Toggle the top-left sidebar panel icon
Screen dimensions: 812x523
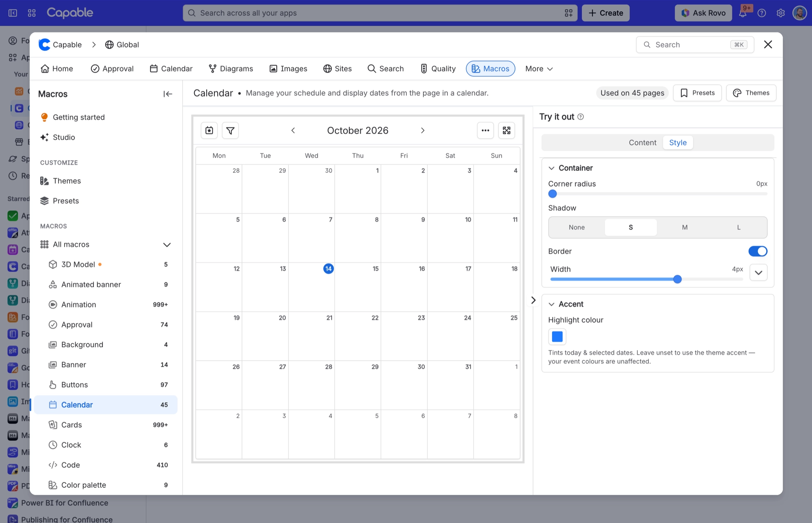[x=13, y=13]
